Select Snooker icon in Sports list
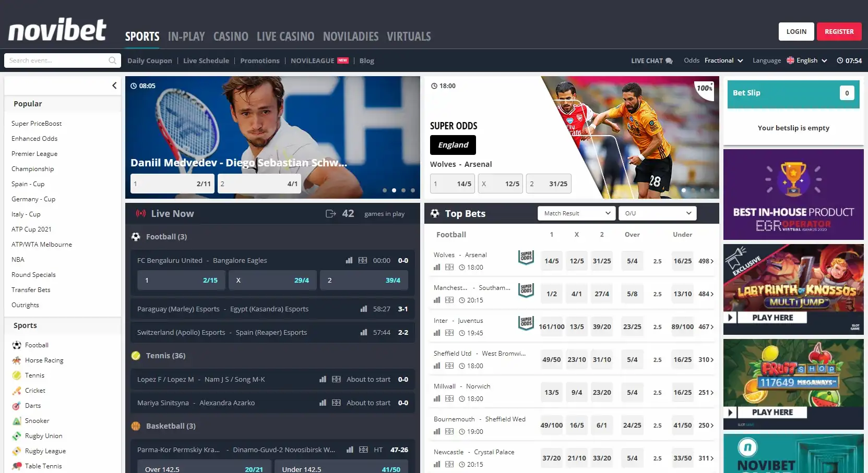The width and height of the screenshot is (868, 473). pyautogui.click(x=17, y=421)
